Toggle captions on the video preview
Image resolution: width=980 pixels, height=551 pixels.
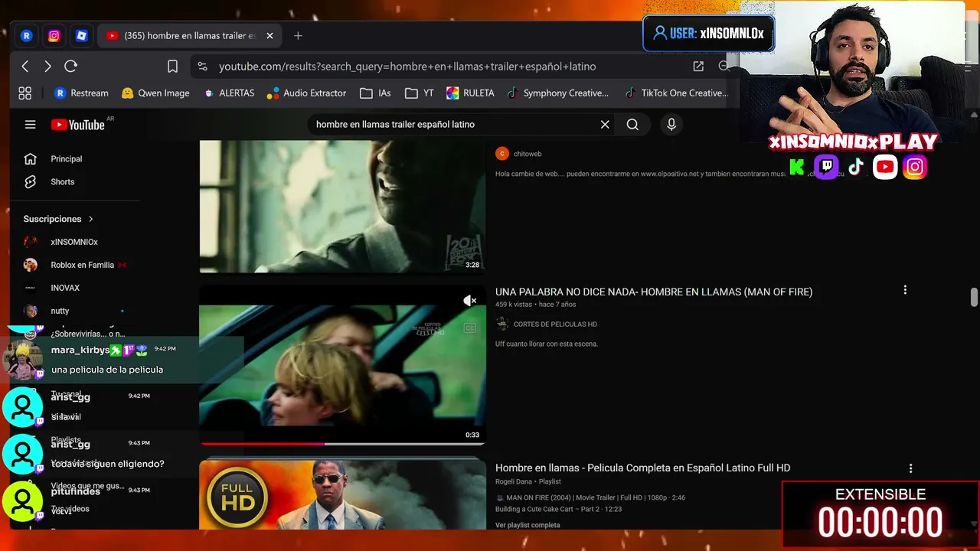click(x=470, y=328)
